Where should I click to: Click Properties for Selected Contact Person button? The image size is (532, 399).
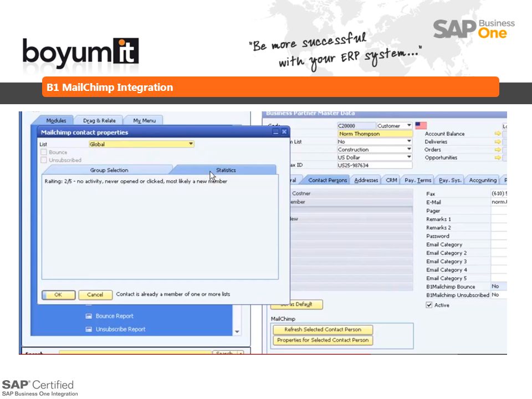(x=323, y=340)
